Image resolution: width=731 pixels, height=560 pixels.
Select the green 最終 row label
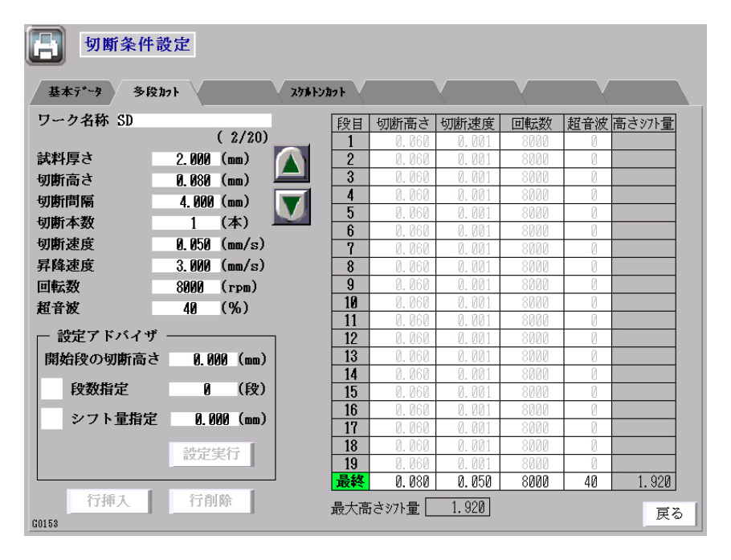point(350,482)
